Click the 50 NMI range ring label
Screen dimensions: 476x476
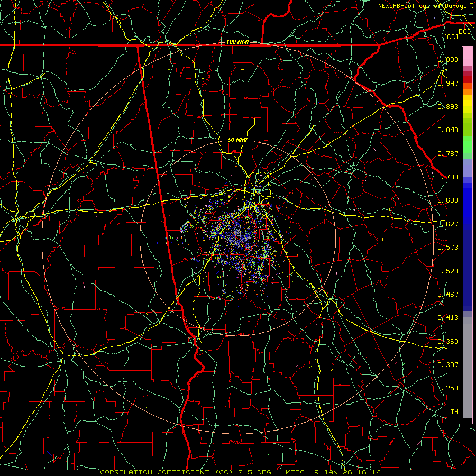(237, 140)
